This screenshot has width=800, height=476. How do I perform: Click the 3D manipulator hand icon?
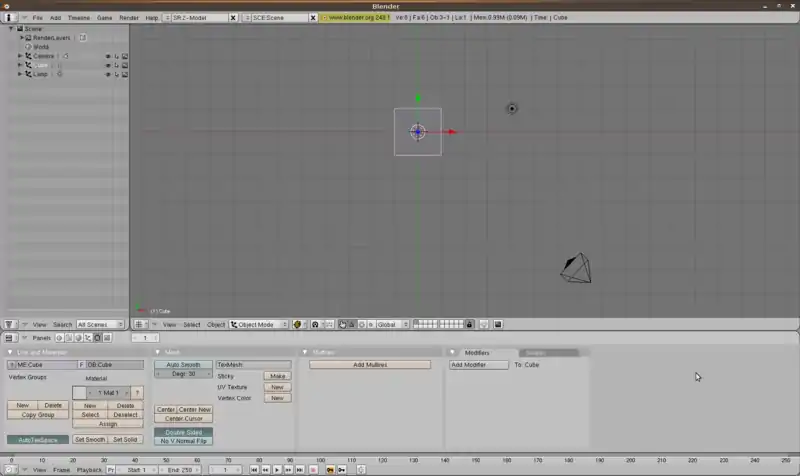[343, 324]
